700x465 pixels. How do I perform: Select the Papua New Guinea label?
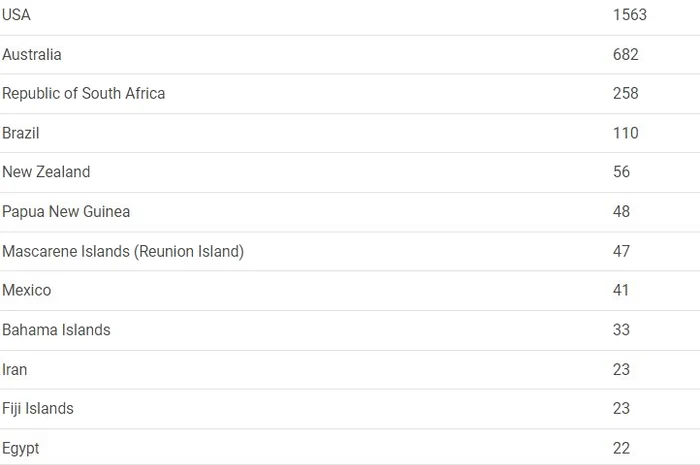pyautogui.click(x=66, y=212)
